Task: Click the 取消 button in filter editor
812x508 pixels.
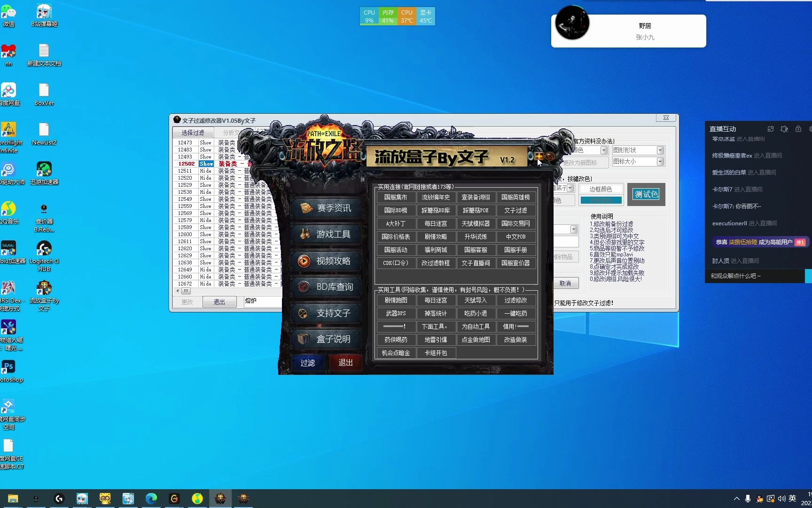Action: point(565,283)
